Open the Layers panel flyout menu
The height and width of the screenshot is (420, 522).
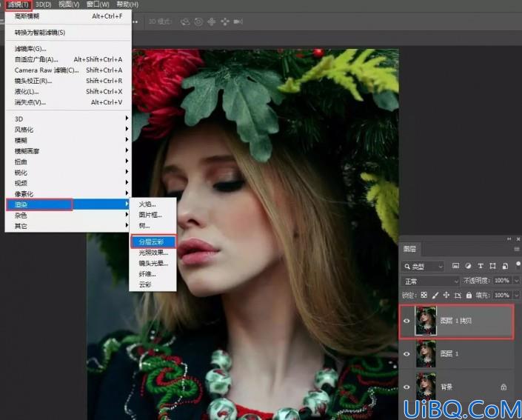pyautogui.click(x=517, y=249)
